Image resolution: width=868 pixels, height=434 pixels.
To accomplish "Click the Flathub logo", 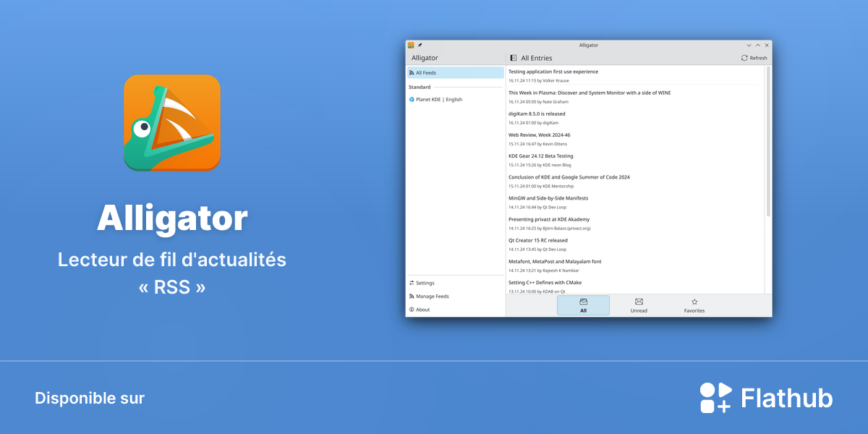I will click(x=766, y=398).
